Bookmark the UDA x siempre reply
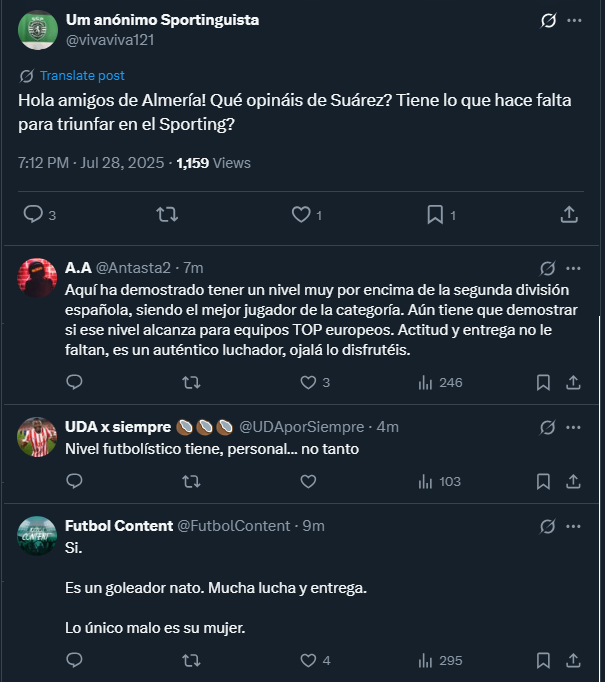This screenshot has height=682, width=605. point(543,481)
